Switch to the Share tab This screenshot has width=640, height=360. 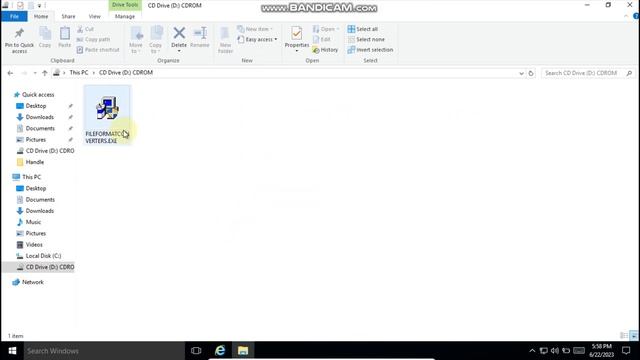pyautogui.click(x=68, y=16)
